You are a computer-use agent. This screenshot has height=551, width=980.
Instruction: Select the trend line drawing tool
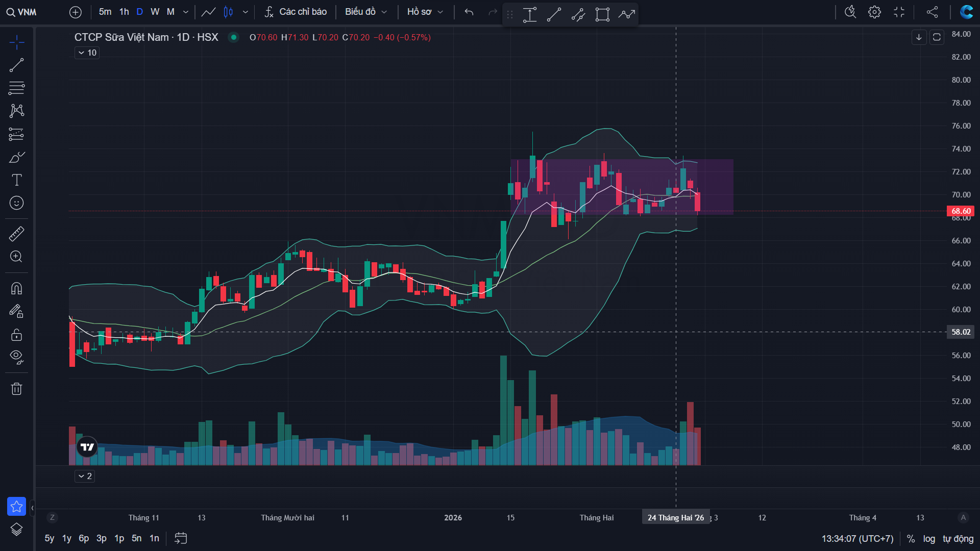coord(16,65)
